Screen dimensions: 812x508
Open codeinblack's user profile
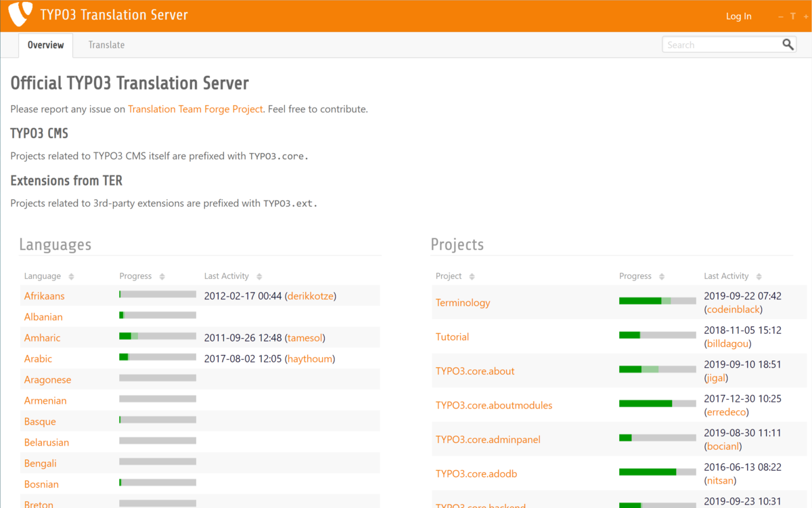pos(733,310)
